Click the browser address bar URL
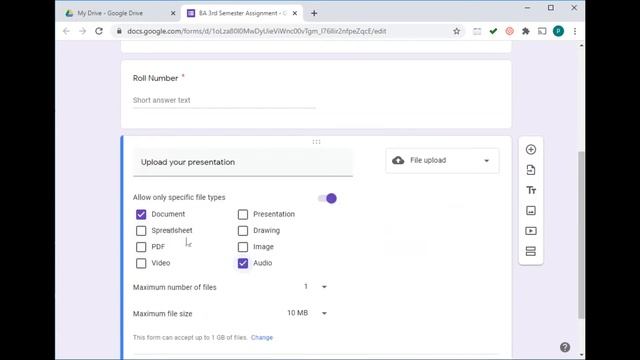The height and width of the screenshot is (360, 640). click(257, 31)
